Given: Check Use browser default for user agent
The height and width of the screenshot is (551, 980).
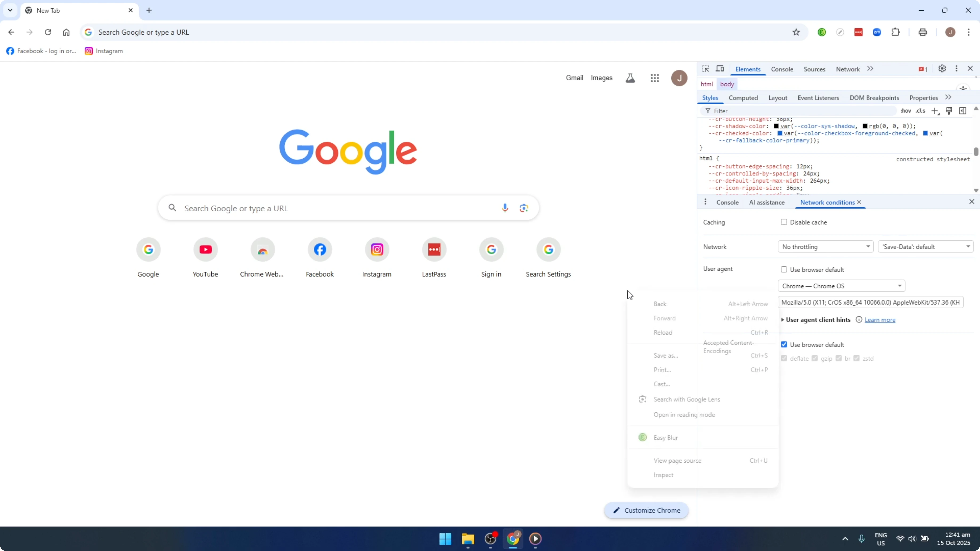Looking at the screenshot, I should 784,269.
